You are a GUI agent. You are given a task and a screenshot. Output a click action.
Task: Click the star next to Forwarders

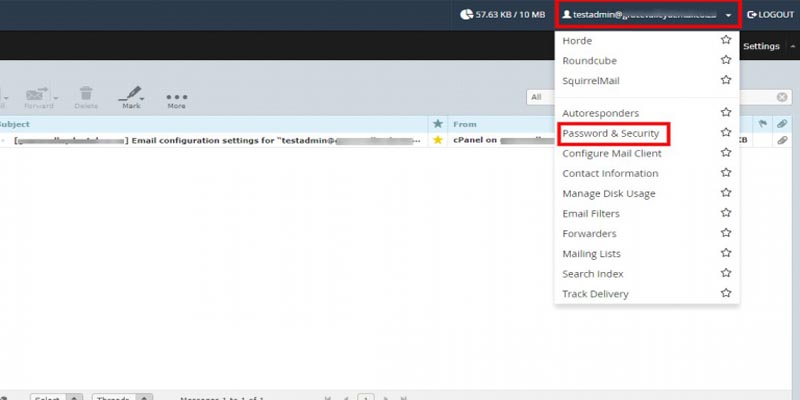(x=726, y=233)
